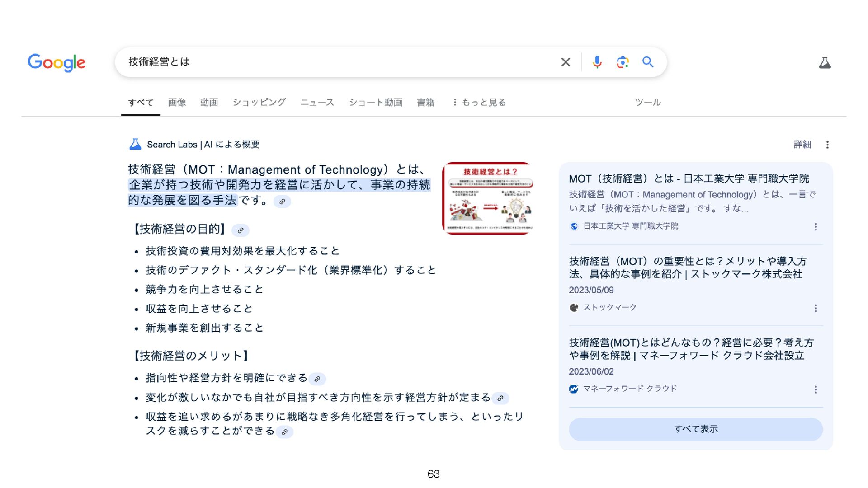Viewport: 868px width, 488px height.
Task: Open three-dot menu for 日本工業大学 result
Action: [x=816, y=227]
